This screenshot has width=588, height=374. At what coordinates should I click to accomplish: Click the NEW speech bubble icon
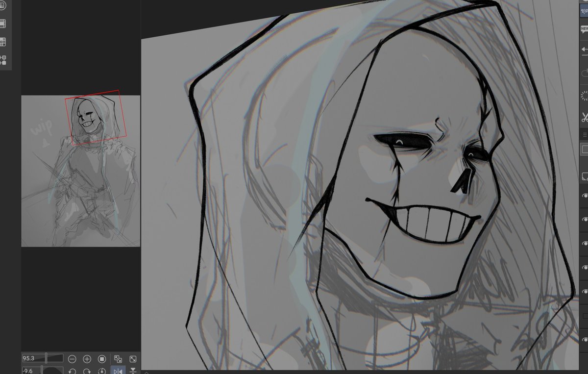(584, 28)
